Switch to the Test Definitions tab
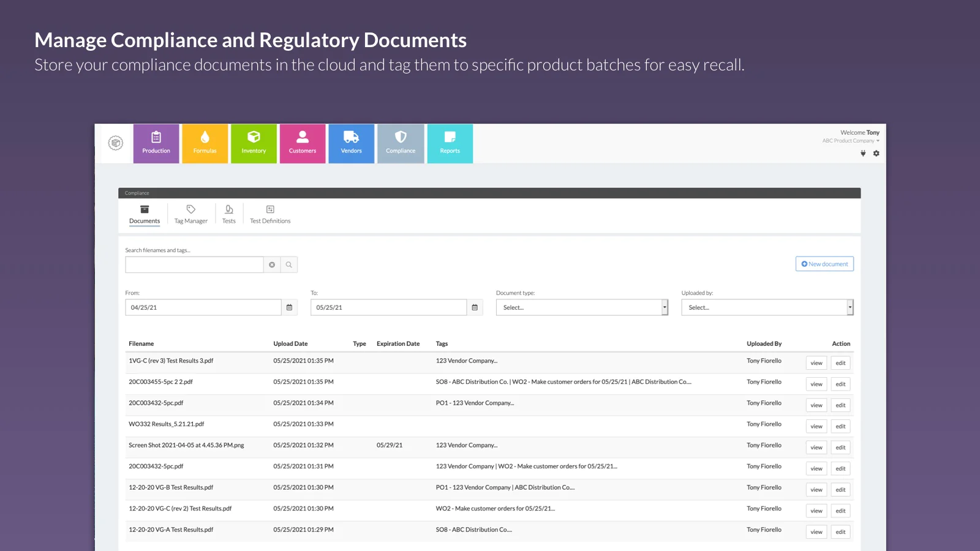Screen dimensions: 980x551 tap(270, 215)
